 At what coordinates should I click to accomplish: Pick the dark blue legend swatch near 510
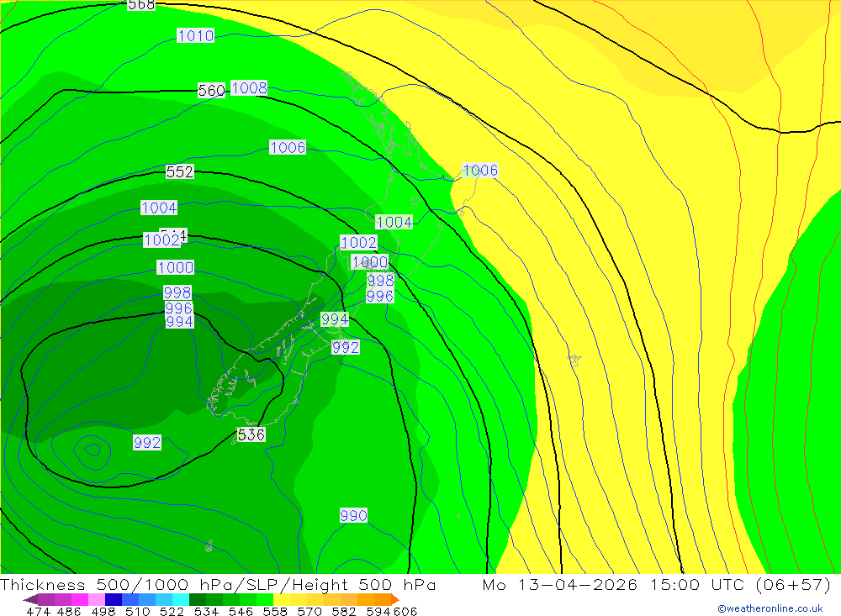click(x=112, y=599)
